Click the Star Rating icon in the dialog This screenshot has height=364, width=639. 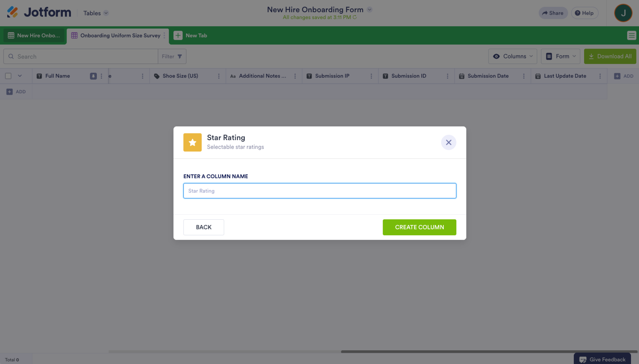[192, 142]
